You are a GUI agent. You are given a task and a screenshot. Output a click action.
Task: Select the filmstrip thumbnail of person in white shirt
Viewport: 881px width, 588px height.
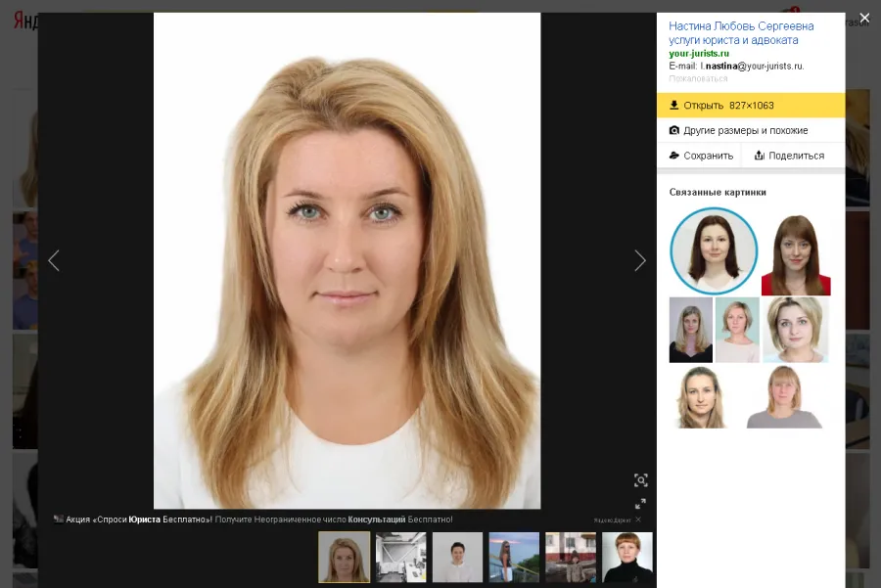(x=457, y=557)
